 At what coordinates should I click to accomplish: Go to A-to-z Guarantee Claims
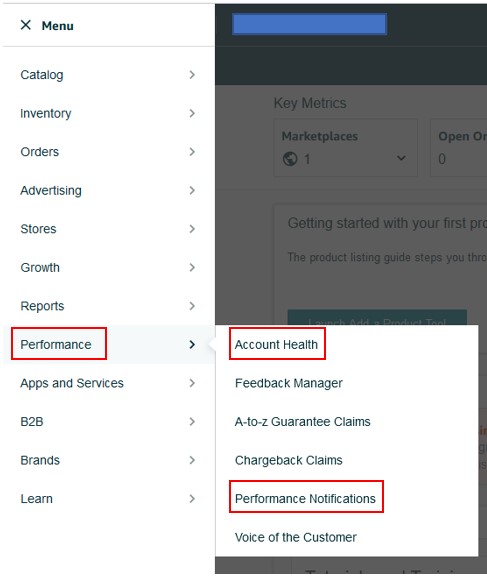(x=303, y=422)
